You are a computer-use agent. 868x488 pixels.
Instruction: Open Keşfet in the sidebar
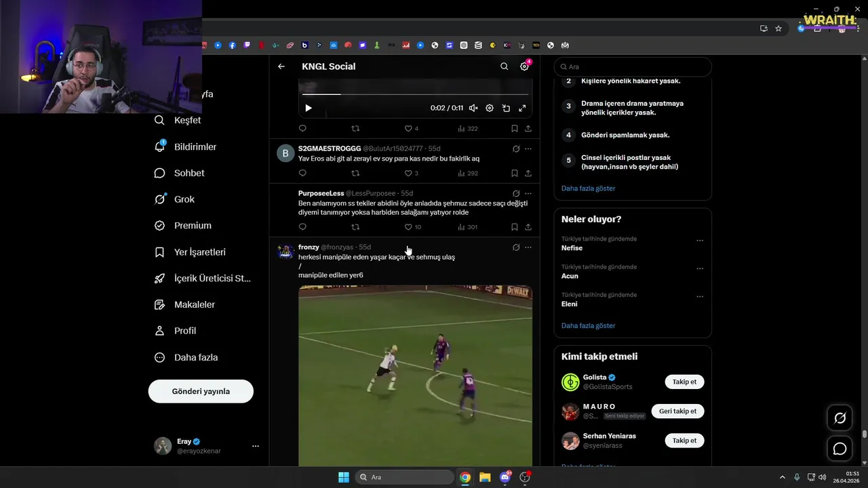pyautogui.click(x=178, y=120)
